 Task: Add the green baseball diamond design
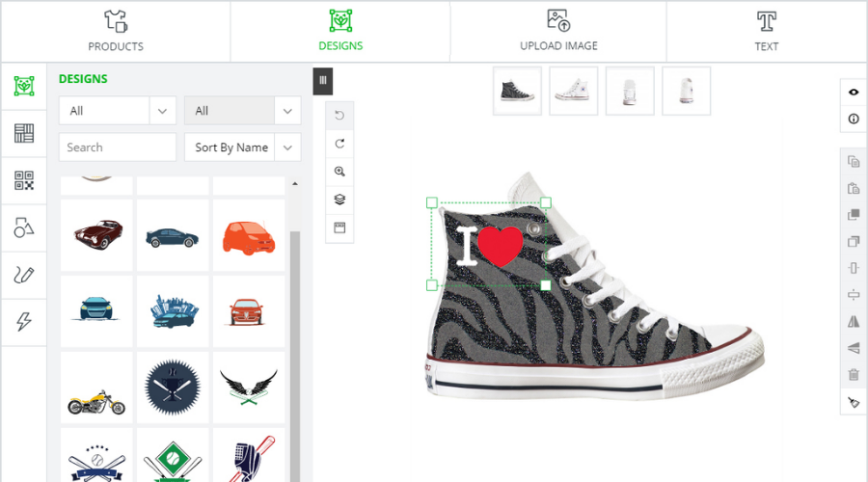[173, 455]
